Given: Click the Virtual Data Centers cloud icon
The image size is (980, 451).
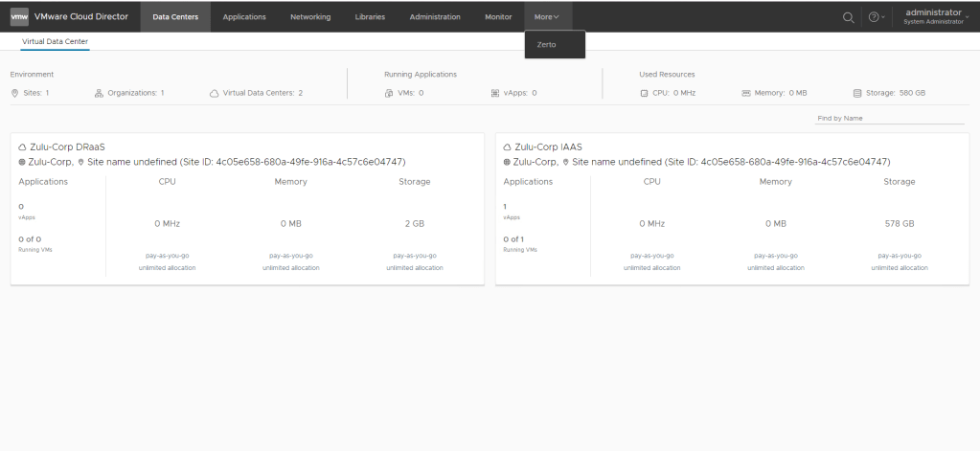Looking at the screenshot, I should (x=214, y=93).
